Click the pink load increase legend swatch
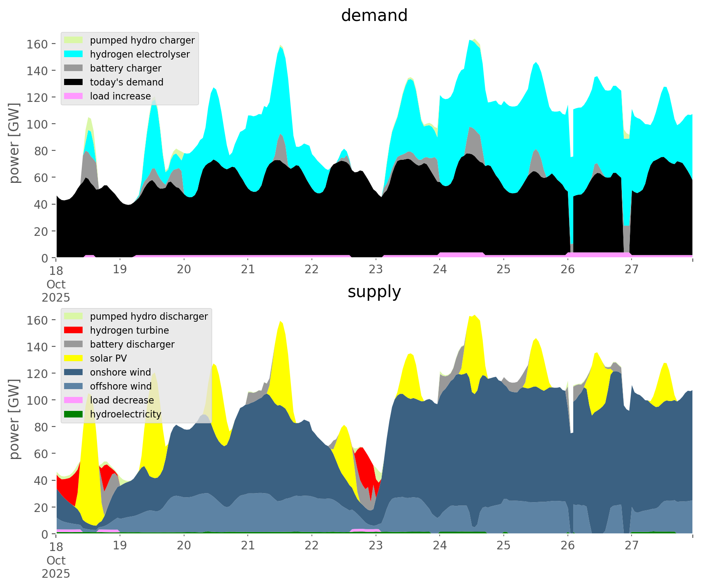Viewport: 701px width, 588px height. 74,96
